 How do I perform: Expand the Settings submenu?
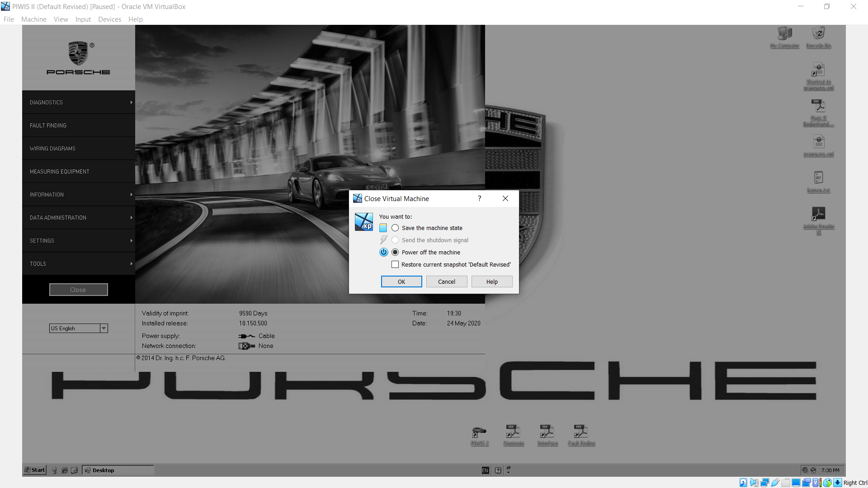click(x=78, y=241)
